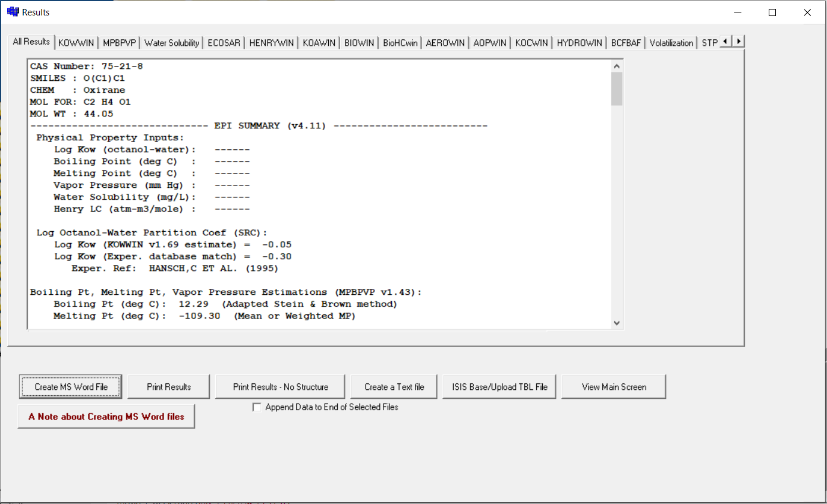
Task: Go to the BIOWIN tab
Action: (359, 43)
